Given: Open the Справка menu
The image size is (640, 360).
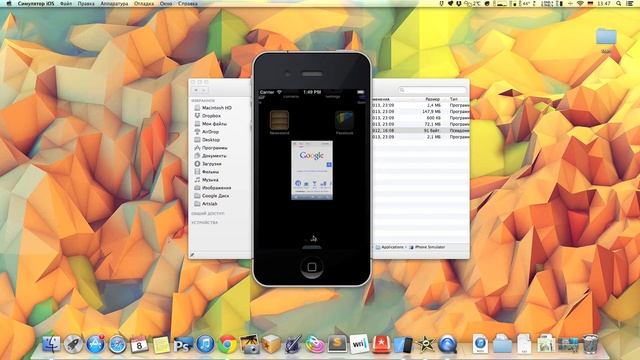Looking at the screenshot, I should (188, 3).
